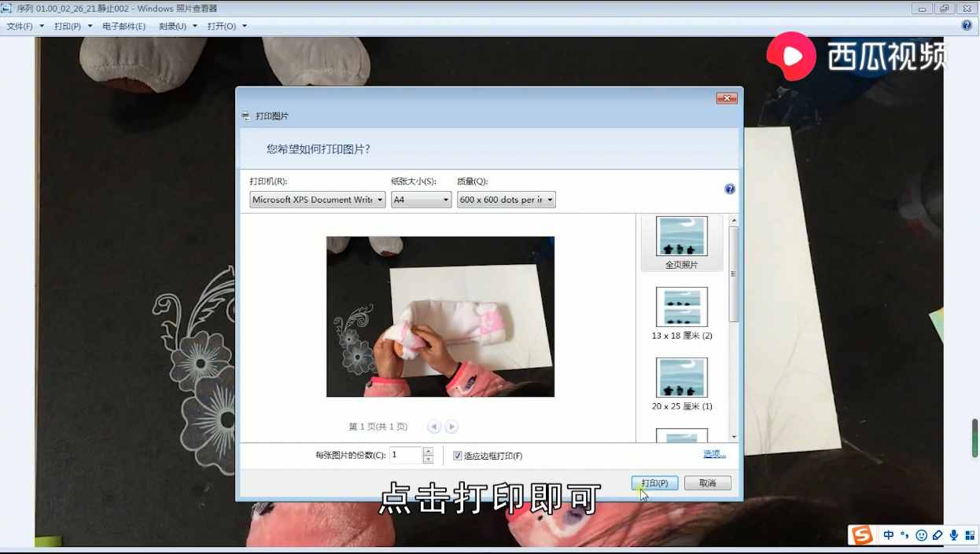This screenshot has width=980, height=554.
Task: Close the 打印图片 dialog
Action: point(726,98)
